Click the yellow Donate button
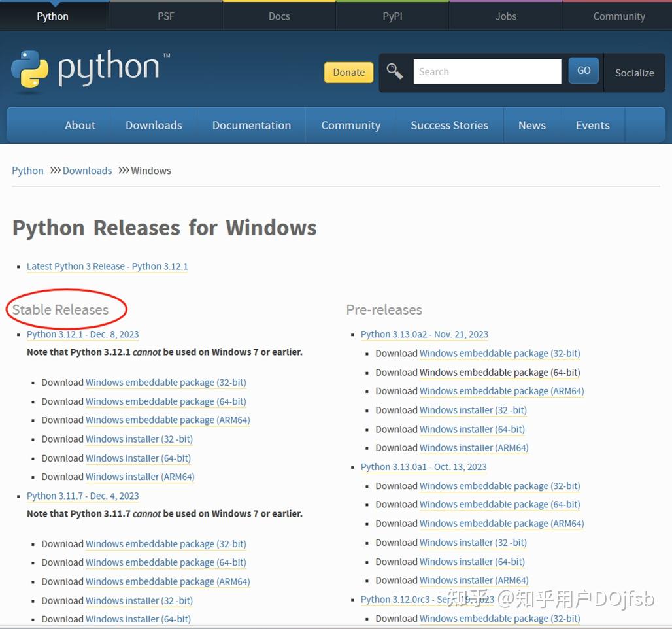The image size is (672, 629). tap(348, 73)
